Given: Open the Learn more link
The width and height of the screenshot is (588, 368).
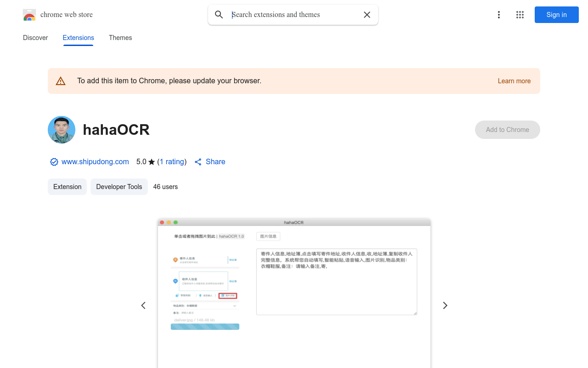Looking at the screenshot, I should (x=514, y=81).
